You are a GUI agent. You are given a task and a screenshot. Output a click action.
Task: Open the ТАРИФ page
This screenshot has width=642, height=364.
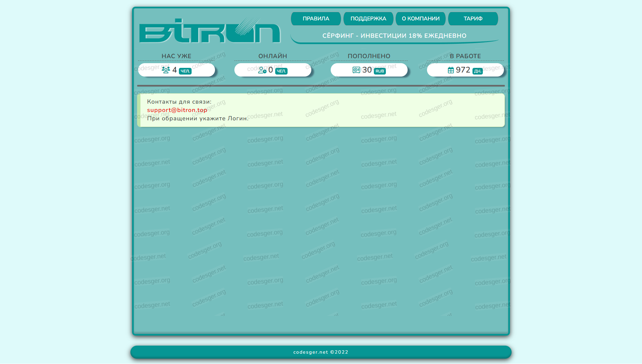(473, 19)
